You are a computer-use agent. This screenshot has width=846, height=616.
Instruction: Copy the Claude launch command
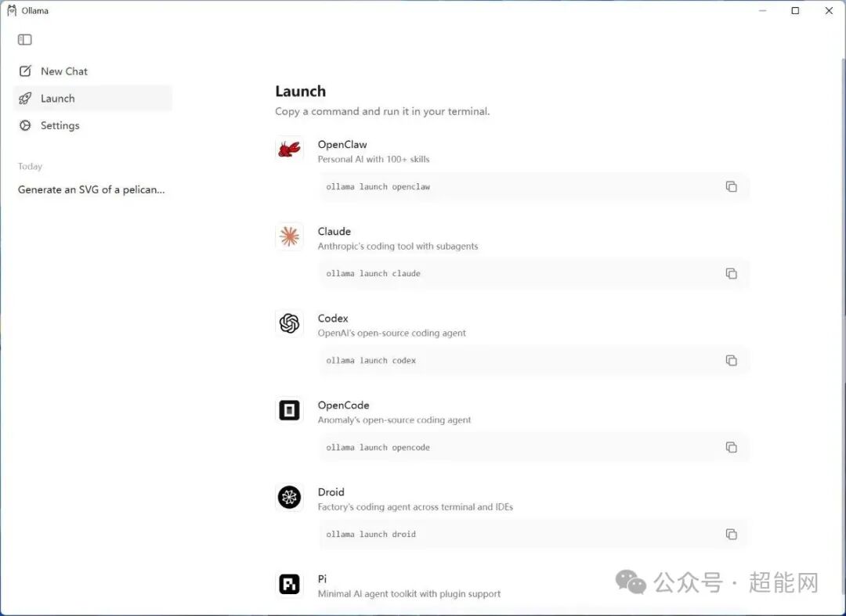coord(732,273)
